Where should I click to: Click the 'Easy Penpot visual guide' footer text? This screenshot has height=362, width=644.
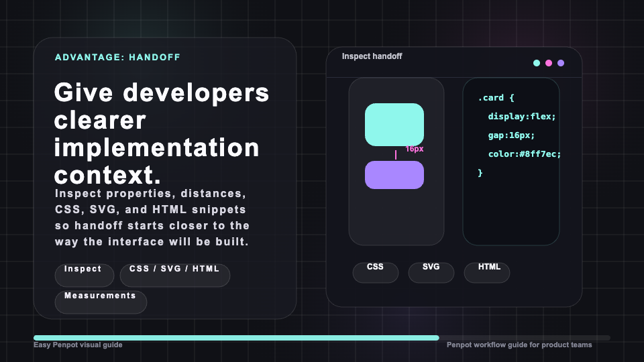tap(78, 345)
